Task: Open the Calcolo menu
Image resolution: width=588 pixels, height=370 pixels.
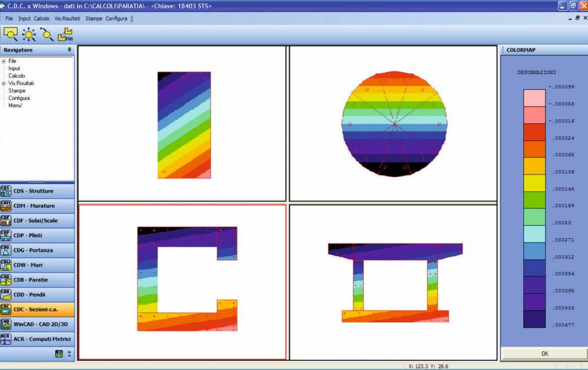Action: coord(41,18)
